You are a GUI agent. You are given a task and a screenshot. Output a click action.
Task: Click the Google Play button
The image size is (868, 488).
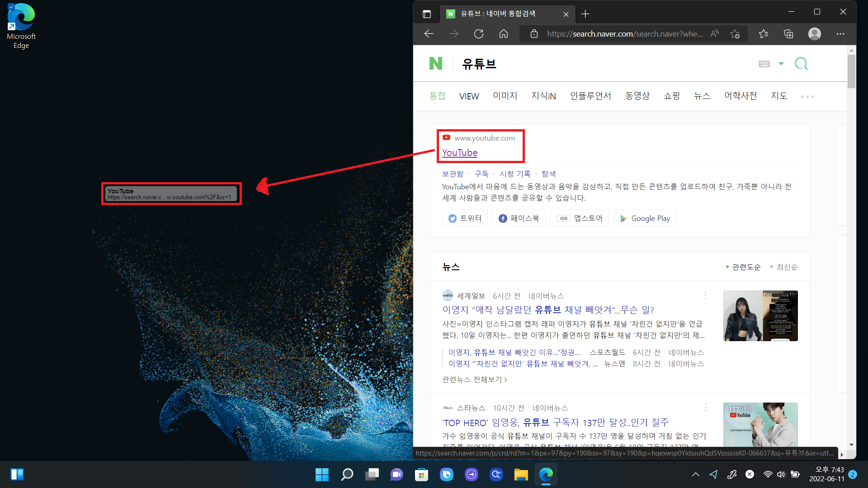[645, 218]
